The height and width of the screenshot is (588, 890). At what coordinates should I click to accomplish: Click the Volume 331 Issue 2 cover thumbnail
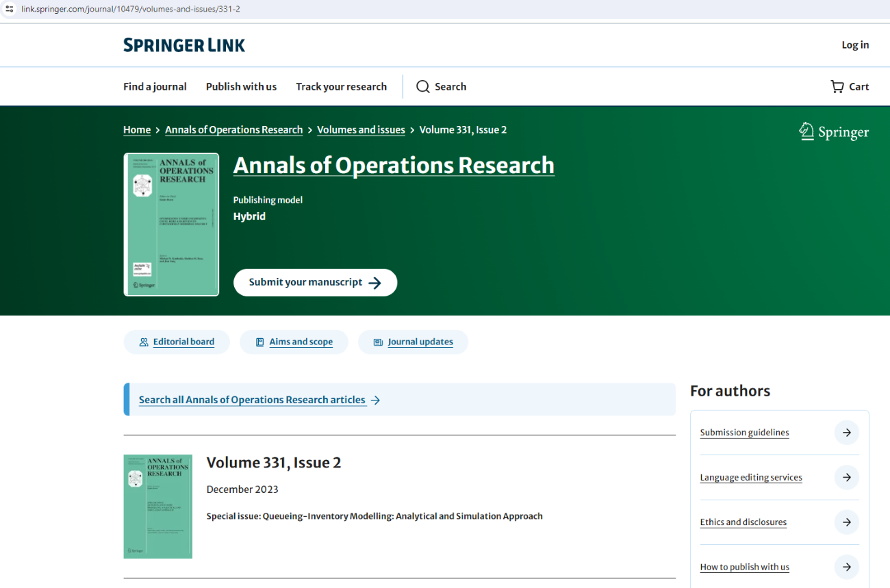157,507
